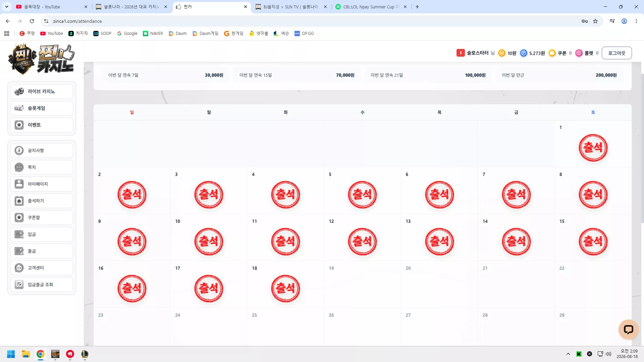The height and width of the screenshot is (362, 644).
Task: Open the 공지사항 notices page
Action: click(x=42, y=150)
